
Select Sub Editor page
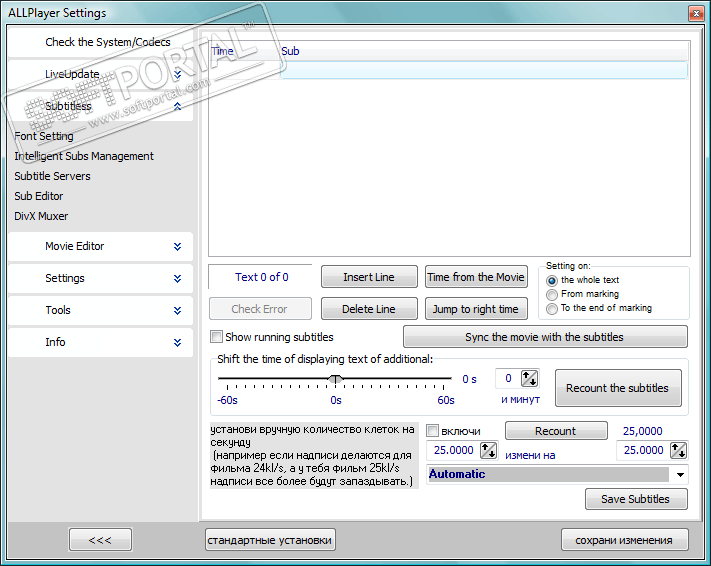pos(39,196)
